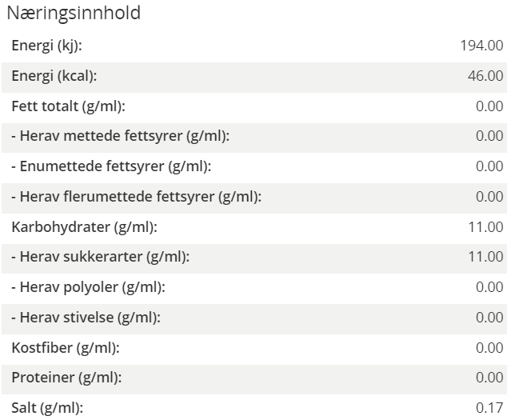Select the Herav mettede fettsyrer label

coord(120,136)
